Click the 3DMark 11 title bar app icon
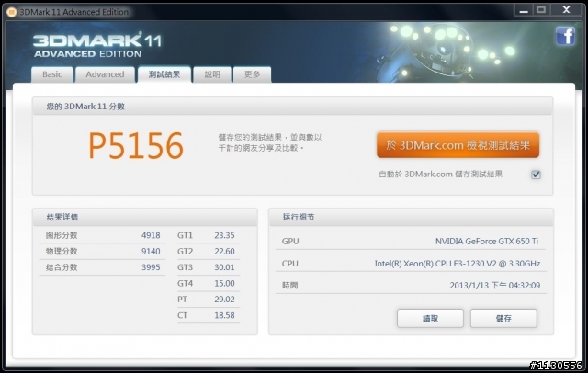 pos(12,12)
